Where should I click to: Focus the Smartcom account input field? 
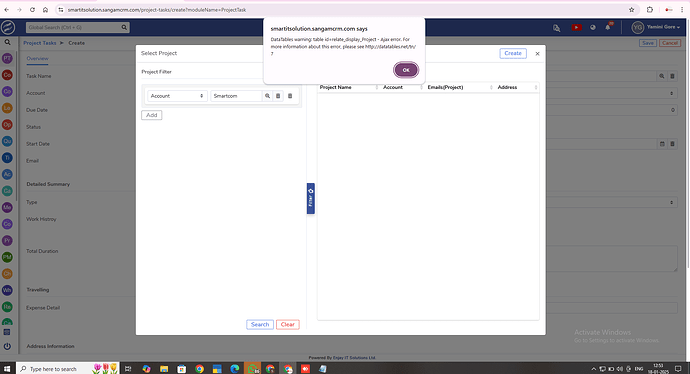tap(236, 96)
